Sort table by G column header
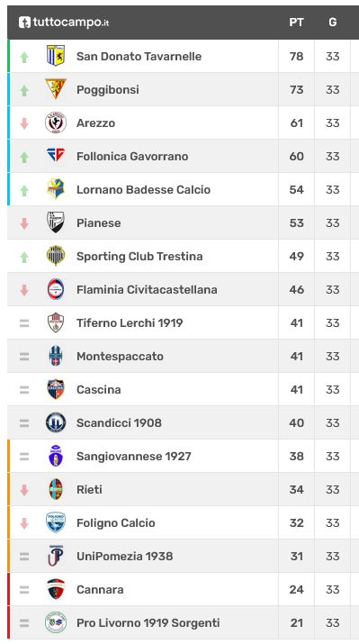The height and width of the screenshot is (644, 359). [332, 23]
